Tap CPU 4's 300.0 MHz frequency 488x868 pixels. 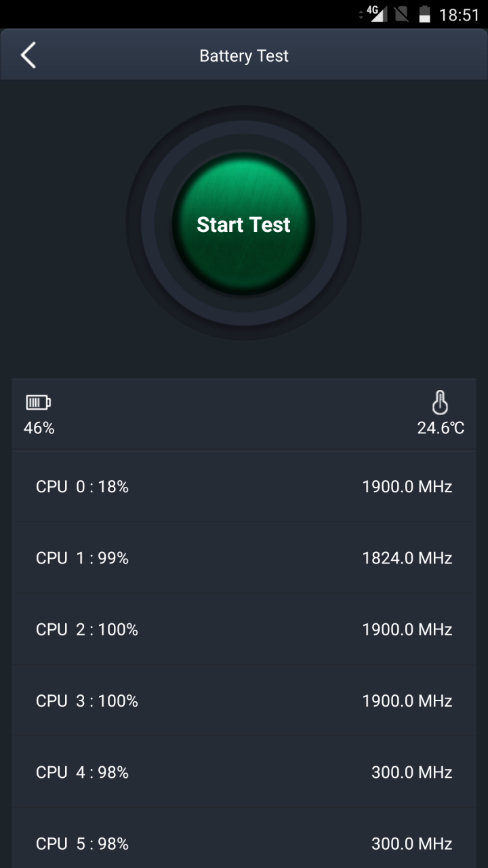point(412,772)
